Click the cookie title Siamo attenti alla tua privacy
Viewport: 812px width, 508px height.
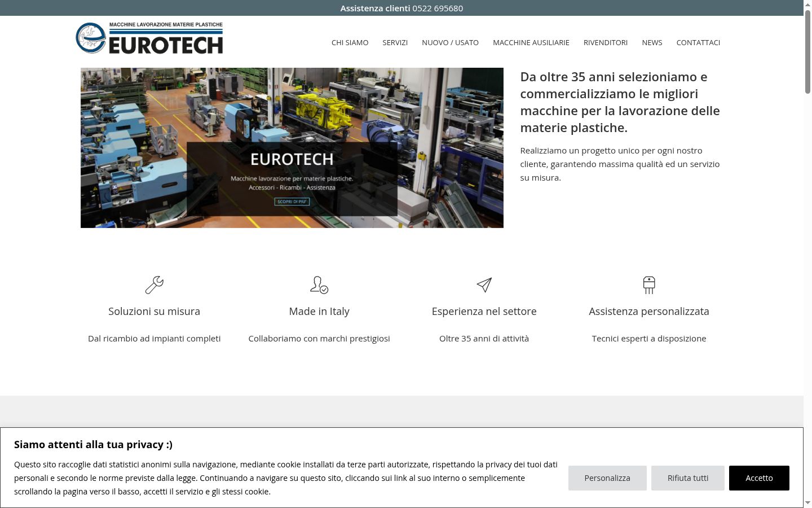click(x=93, y=444)
